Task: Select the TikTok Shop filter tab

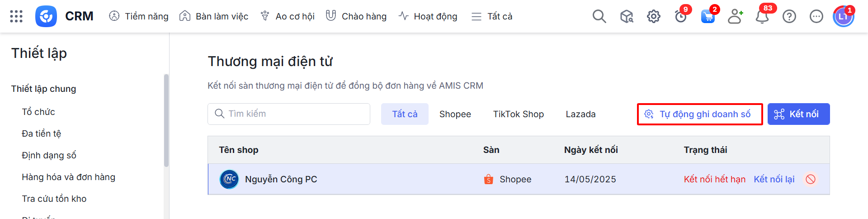Action: tap(518, 114)
